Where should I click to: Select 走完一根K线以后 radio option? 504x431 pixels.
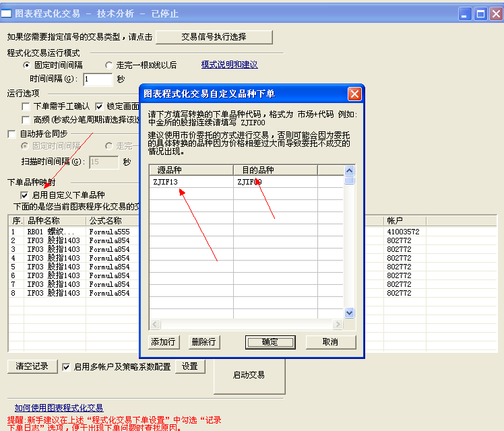(109, 65)
